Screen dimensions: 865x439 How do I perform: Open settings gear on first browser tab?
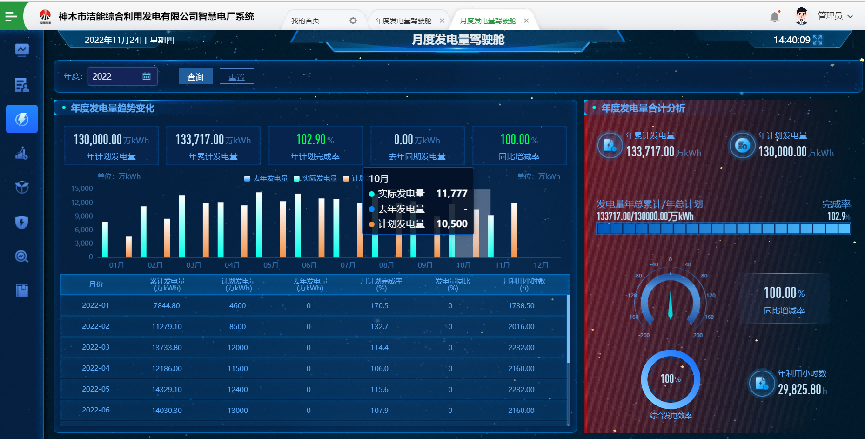pos(352,20)
